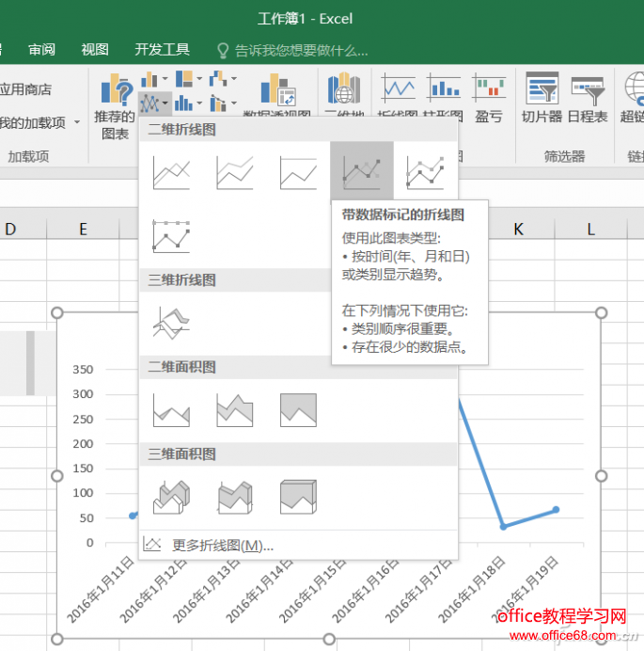Switch to the Review (审阅) tab

[x=41, y=50]
